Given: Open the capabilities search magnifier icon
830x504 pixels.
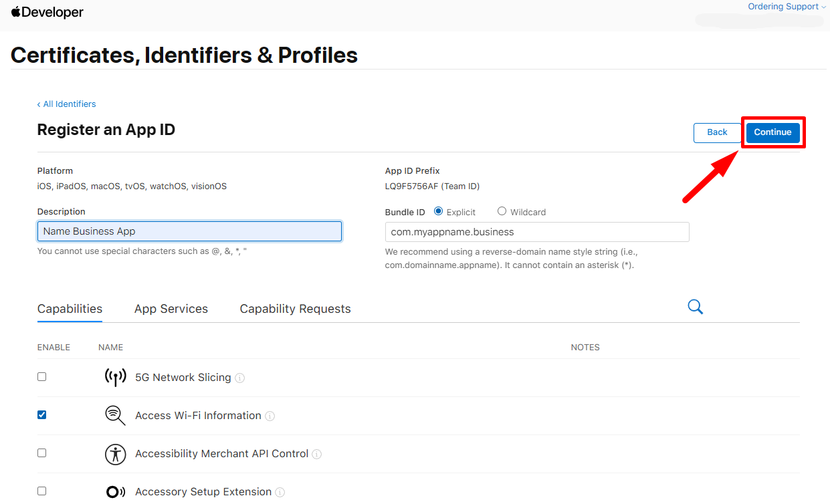Looking at the screenshot, I should click(x=695, y=307).
